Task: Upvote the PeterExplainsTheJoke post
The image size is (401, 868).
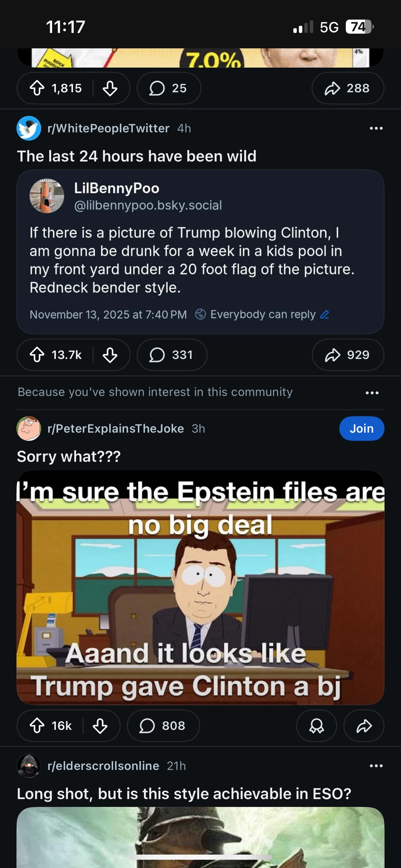Action: click(x=37, y=726)
